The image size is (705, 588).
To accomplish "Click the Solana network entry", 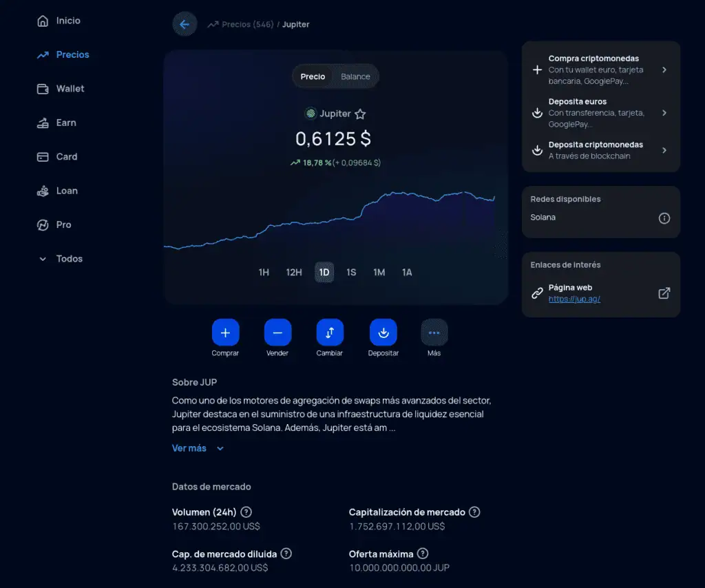I will point(543,218).
